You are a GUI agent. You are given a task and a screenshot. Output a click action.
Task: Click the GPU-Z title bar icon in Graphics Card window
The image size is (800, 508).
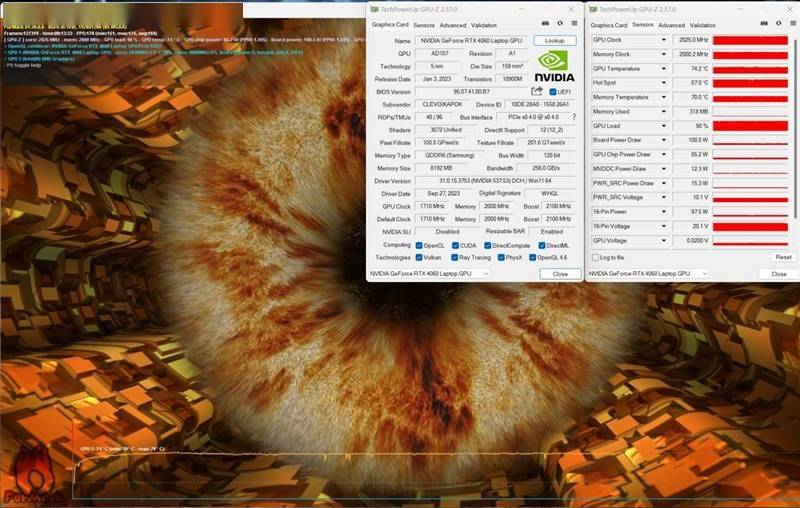pyautogui.click(x=374, y=9)
